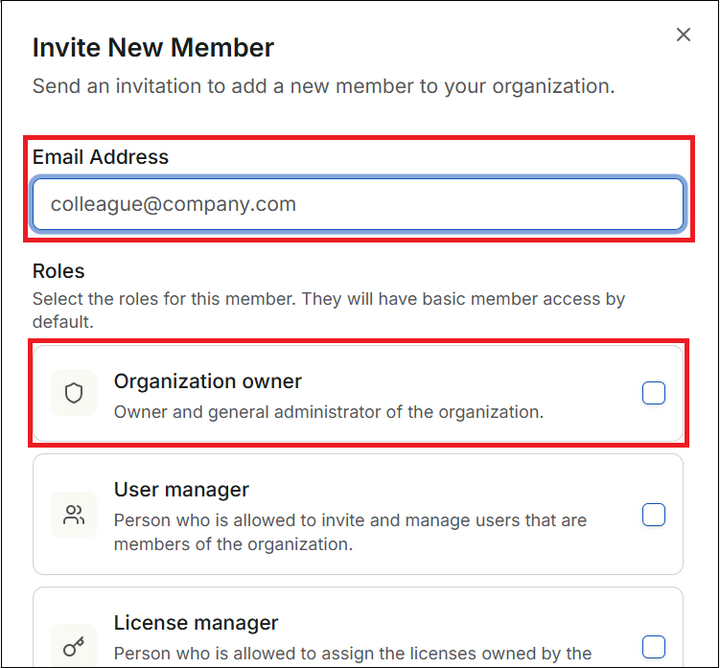This screenshot has height=668, width=720.
Task: Tick the User manager checkbox
Action: (653, 515)
